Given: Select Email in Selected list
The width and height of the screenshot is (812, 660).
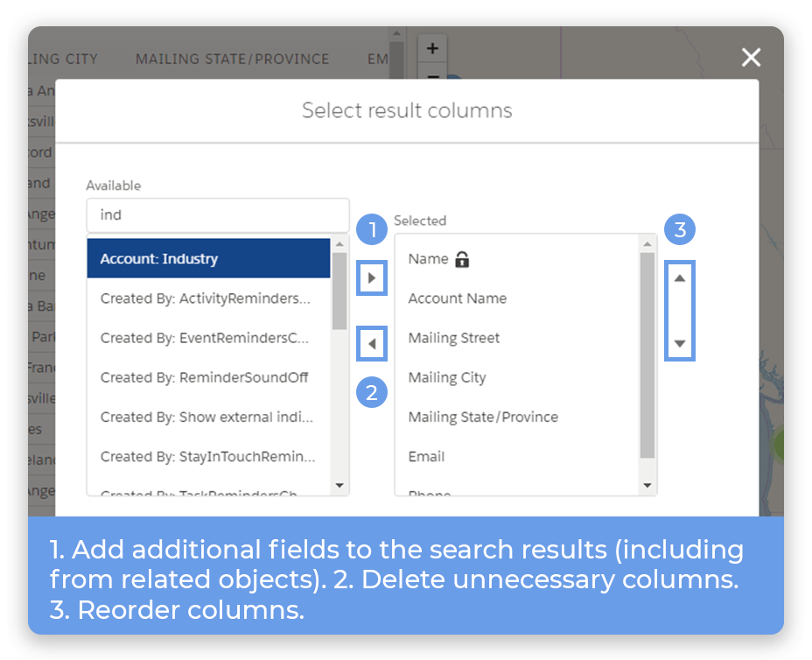Looking at the screenshot, I should click(517, 456).
